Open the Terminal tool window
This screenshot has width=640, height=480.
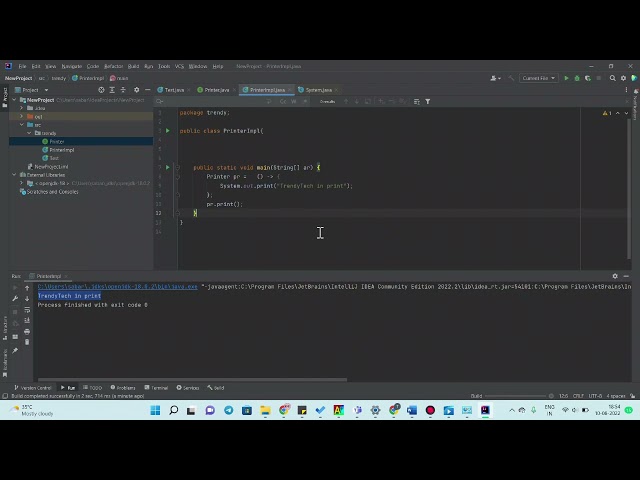coord(156,388)
